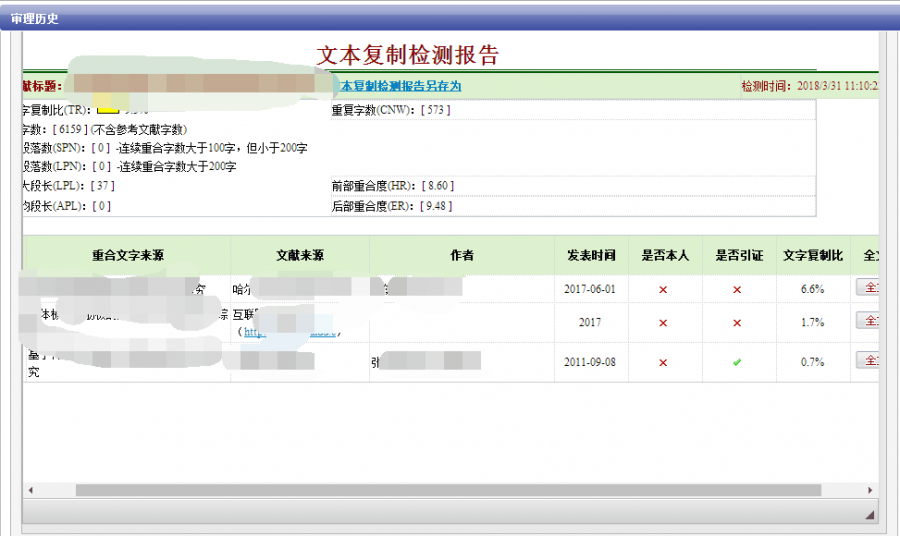Click the horizontal scrollbar right arrow
This screenshot has height=536, width=900.
[870, 490]
